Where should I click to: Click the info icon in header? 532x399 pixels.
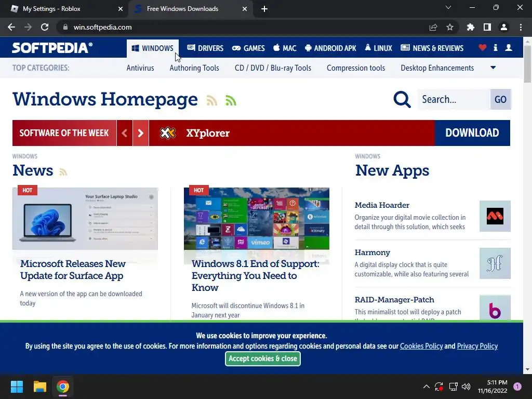[x=495, y=47]
